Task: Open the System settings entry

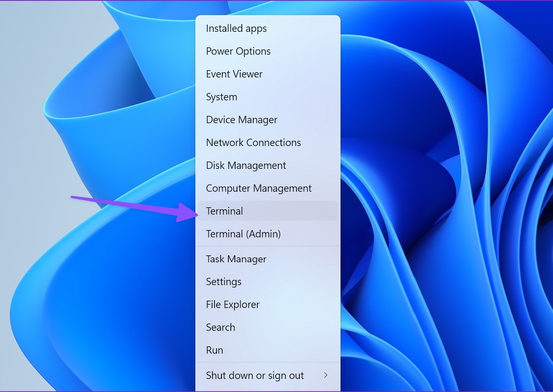Action: (221, 97)
